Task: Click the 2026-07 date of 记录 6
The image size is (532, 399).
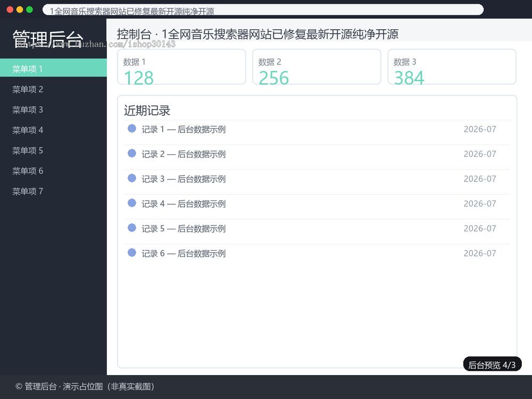Action: [480, 253]
